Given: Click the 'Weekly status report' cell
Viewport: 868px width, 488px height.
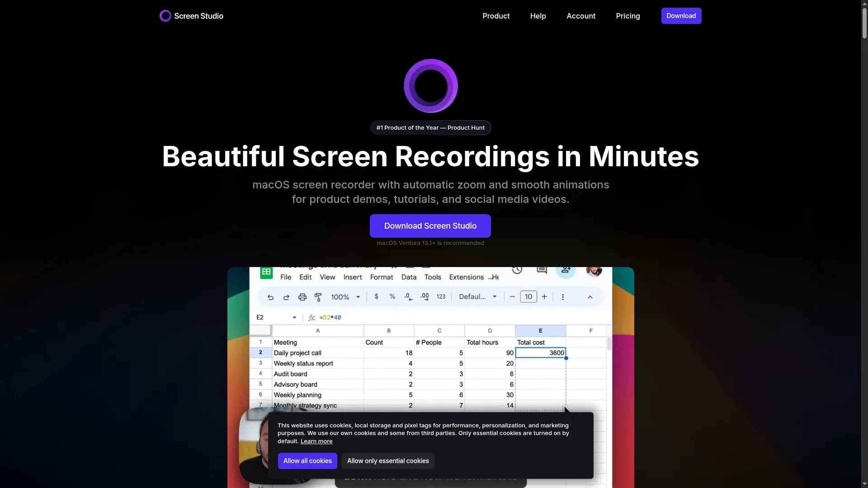Looking at the screenshot, I should (318, 363).
